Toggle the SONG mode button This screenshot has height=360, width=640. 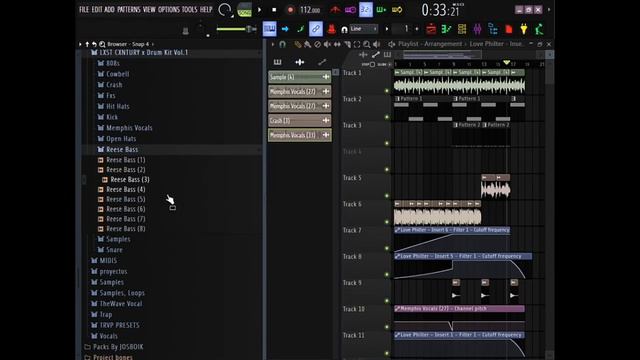click(x=244, y=10)
